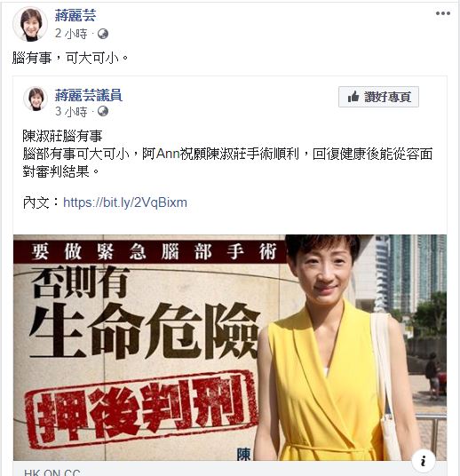
Task: Click the 2 小時 timestamp
Action: tap(71, 34)
